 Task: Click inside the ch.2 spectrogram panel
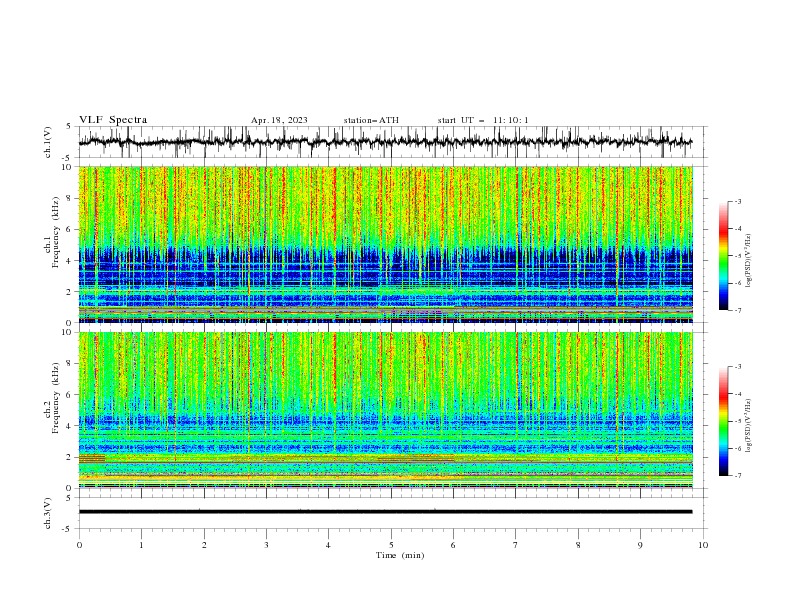(385, 410)
